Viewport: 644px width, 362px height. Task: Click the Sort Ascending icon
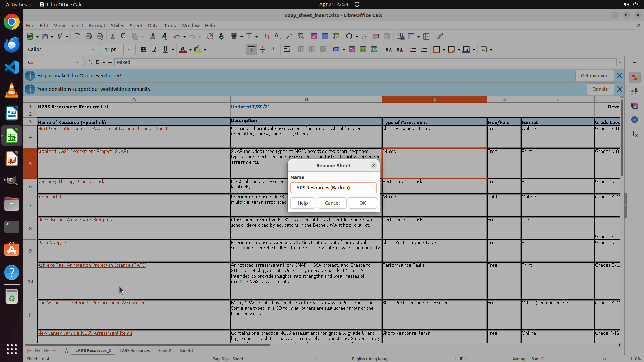[278, 36]
